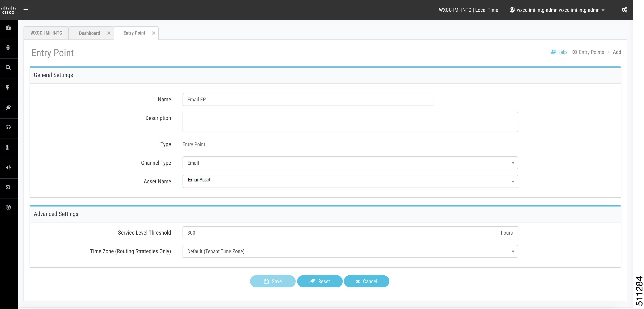
Task: Go to Entry Points breadcrumb
Action: coord(588,52)
